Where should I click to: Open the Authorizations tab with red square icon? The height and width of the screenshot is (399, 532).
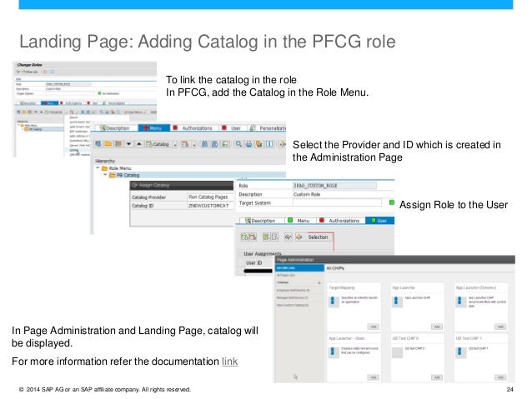(194, 127)
